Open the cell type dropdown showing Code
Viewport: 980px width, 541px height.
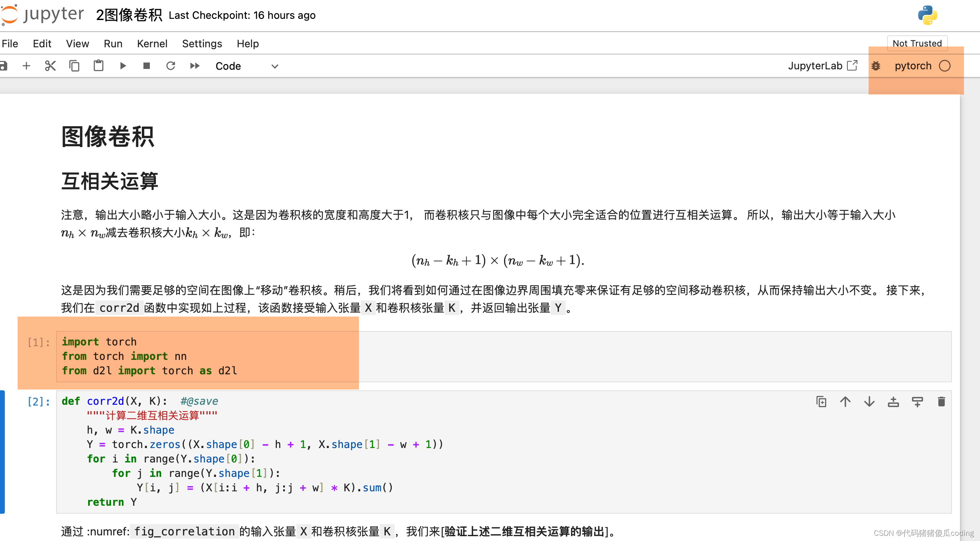(x=247, y=66)
